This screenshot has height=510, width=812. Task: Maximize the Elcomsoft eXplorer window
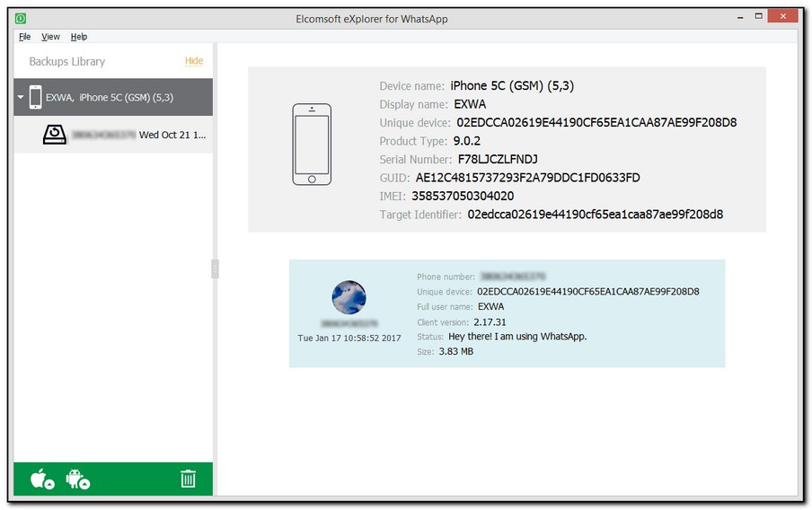[x=760, y=17]
